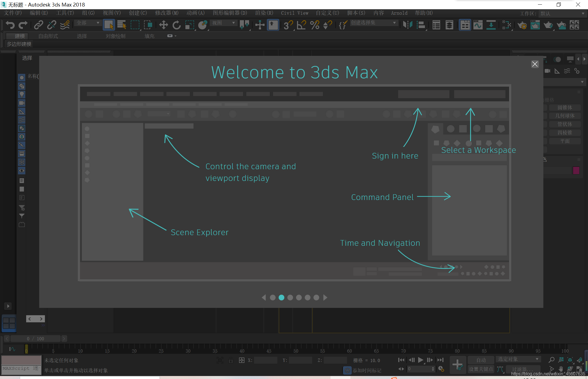This screenshot has width=588, height=379.
Task: Click the redo arrow icon
Action: 23,25
